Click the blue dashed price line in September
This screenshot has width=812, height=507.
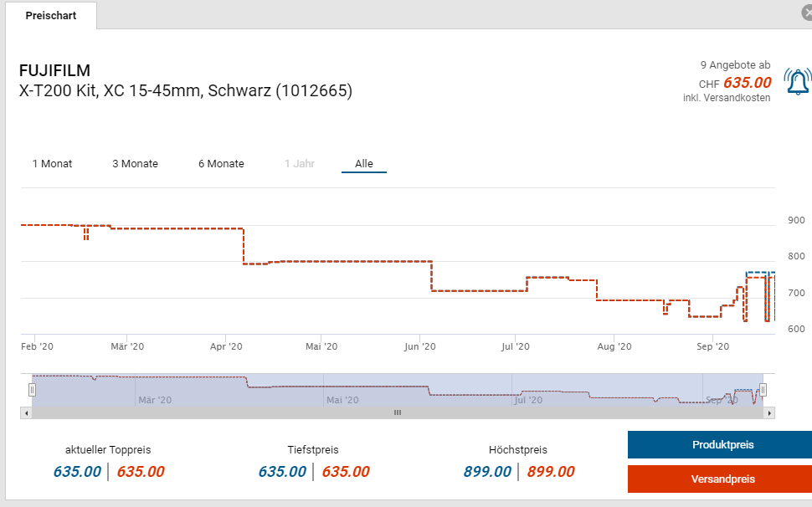(758, 273)
